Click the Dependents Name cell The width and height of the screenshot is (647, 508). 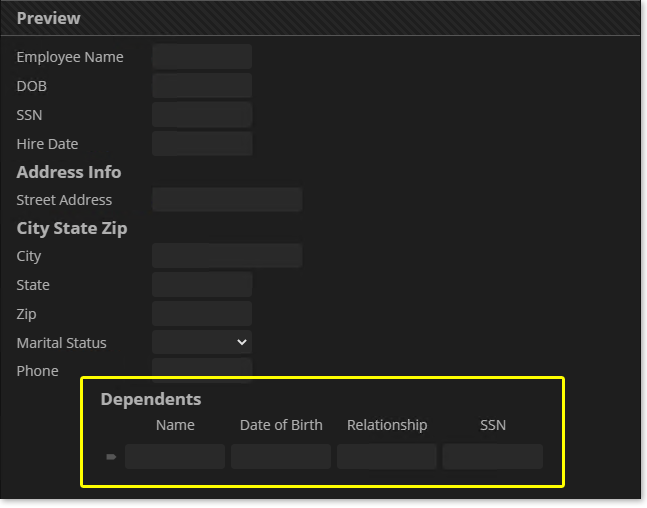point(175,457)
